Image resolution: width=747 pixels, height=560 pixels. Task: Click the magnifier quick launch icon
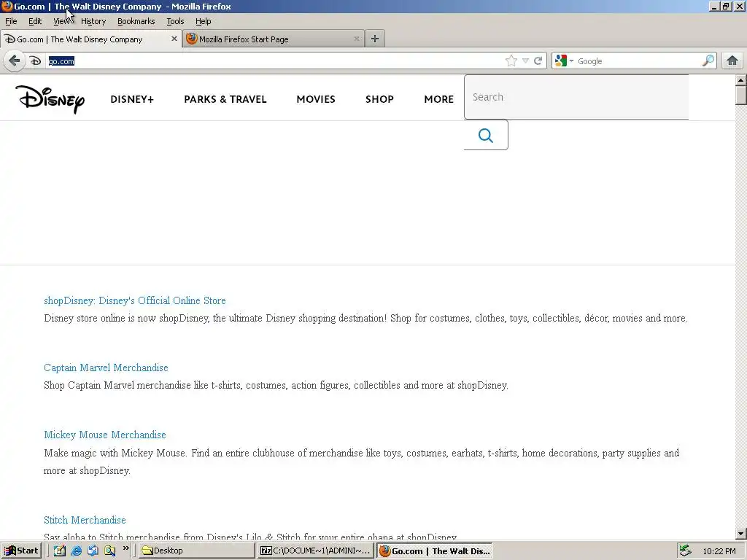(x=110, y=551)
